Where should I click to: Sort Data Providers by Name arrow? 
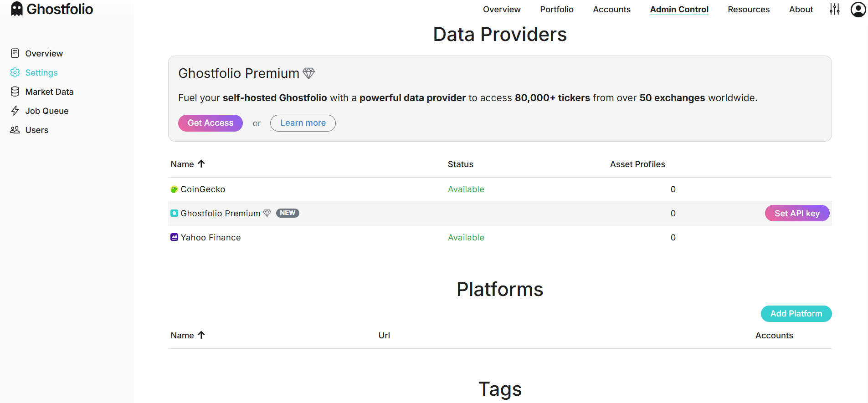(201, 164)
